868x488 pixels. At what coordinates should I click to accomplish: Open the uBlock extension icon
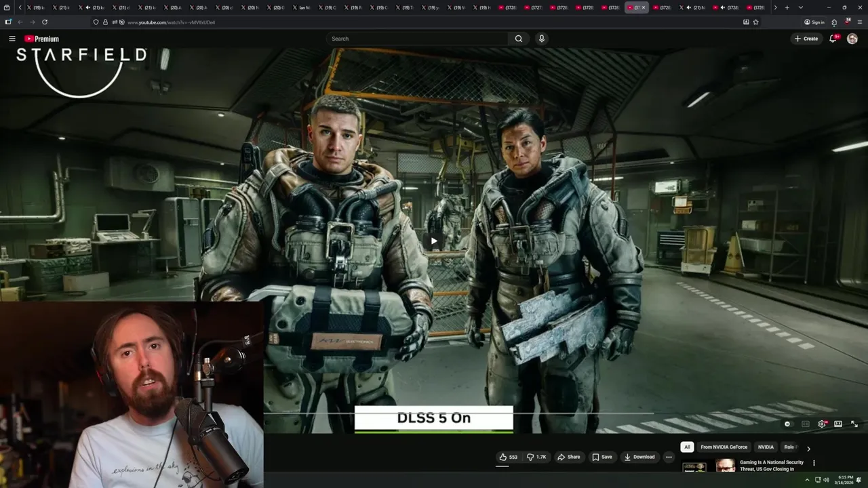[x=847, y=22]
